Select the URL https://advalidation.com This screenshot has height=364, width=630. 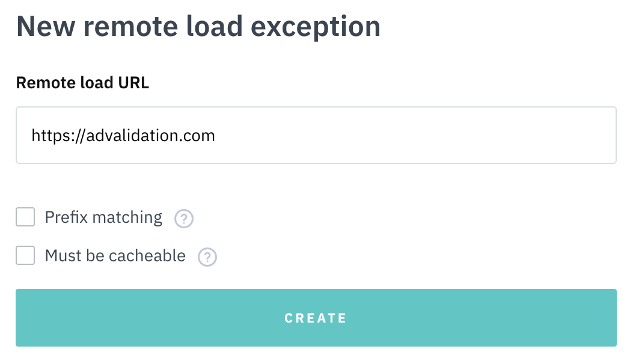[123, 135]
